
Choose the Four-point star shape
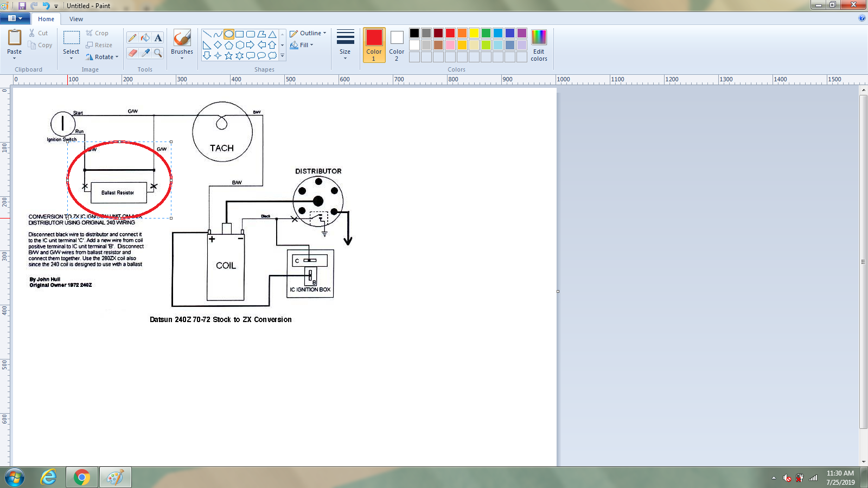218,55
